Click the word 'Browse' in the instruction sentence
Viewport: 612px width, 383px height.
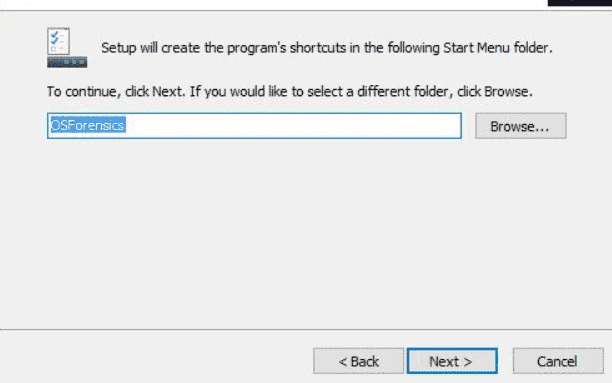pos(506,91)
